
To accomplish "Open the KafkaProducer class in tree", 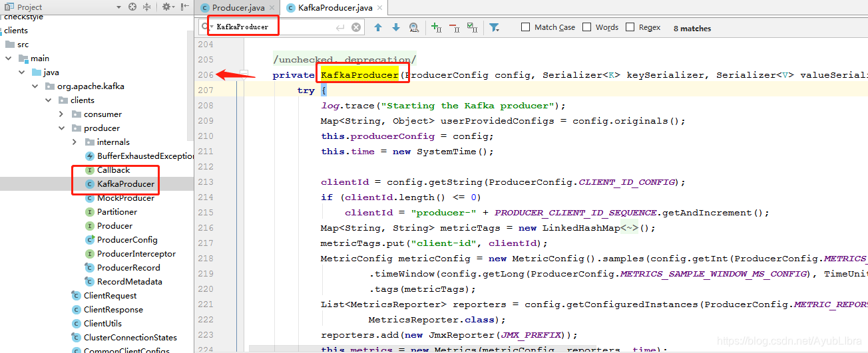I will (x=126, y=184).
